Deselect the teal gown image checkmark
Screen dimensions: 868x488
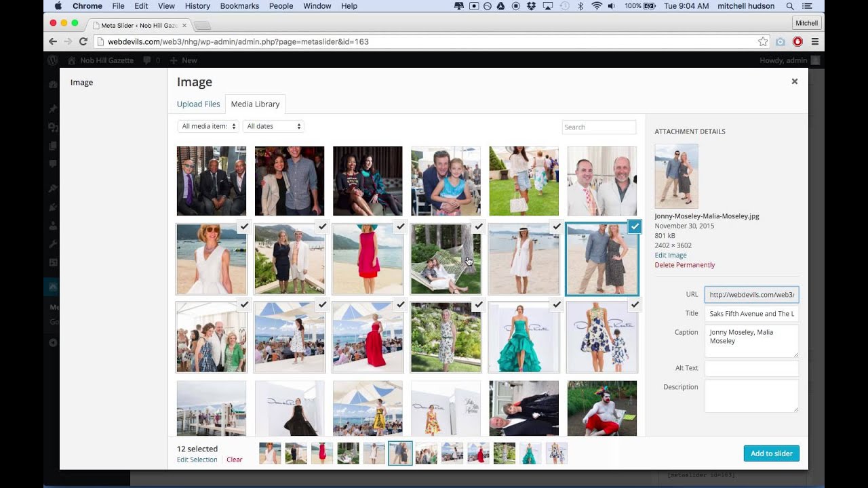point(557,305)
